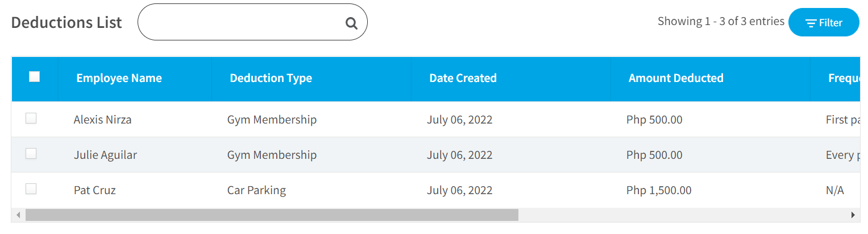This screenshot has height=234, width=868.
Task: Toggle the select-all header checkbox
Action: 35,76
